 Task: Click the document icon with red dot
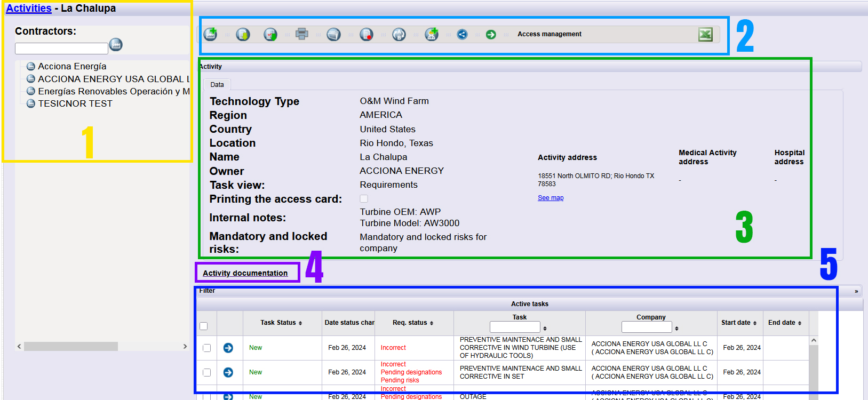[x=367, y=35]
